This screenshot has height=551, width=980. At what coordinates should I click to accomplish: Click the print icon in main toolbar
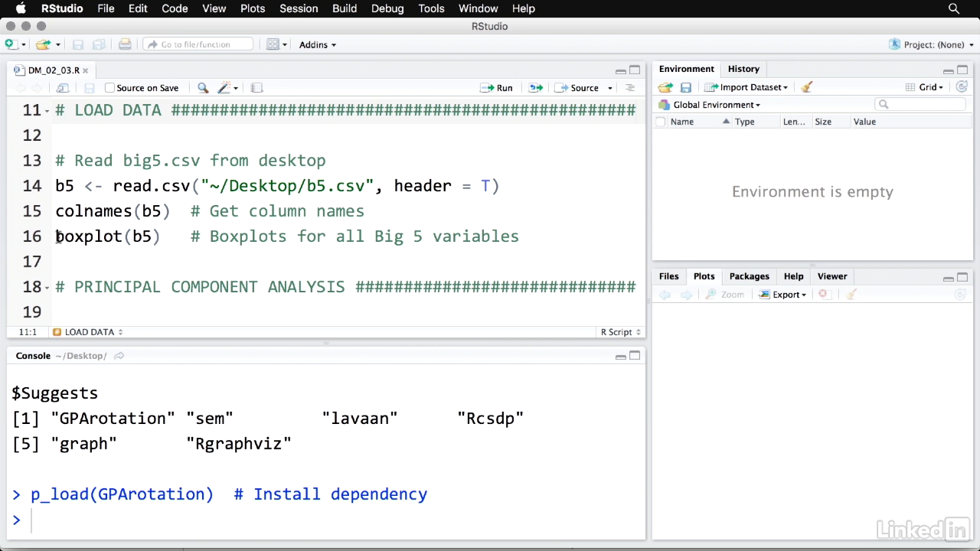tap(125, 44)
